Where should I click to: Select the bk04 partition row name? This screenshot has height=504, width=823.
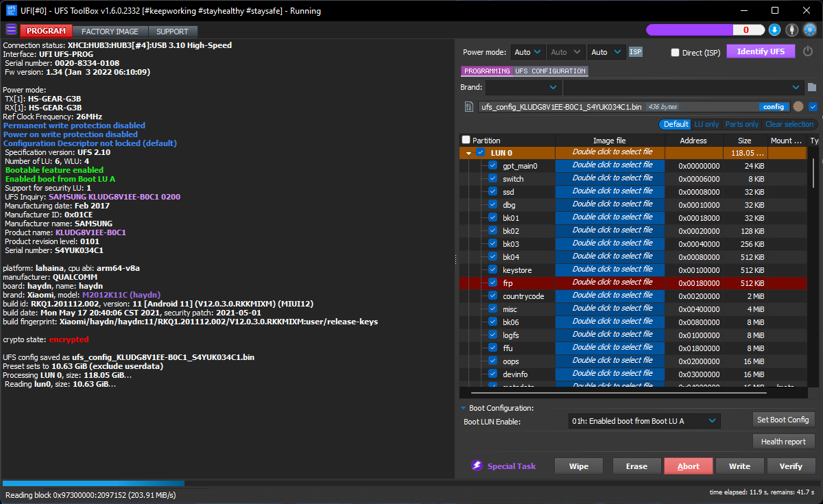click(x=511, y=257)
